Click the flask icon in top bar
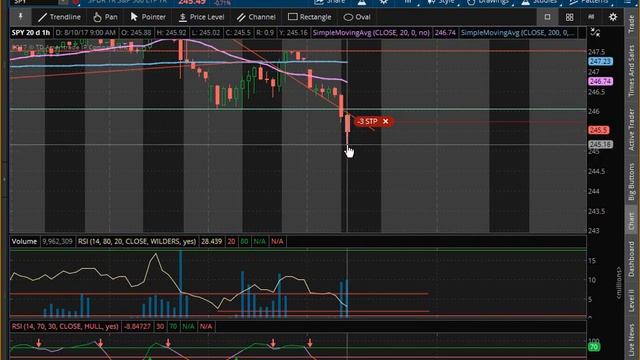The image size is (640, 360). [x=362, y=2]
